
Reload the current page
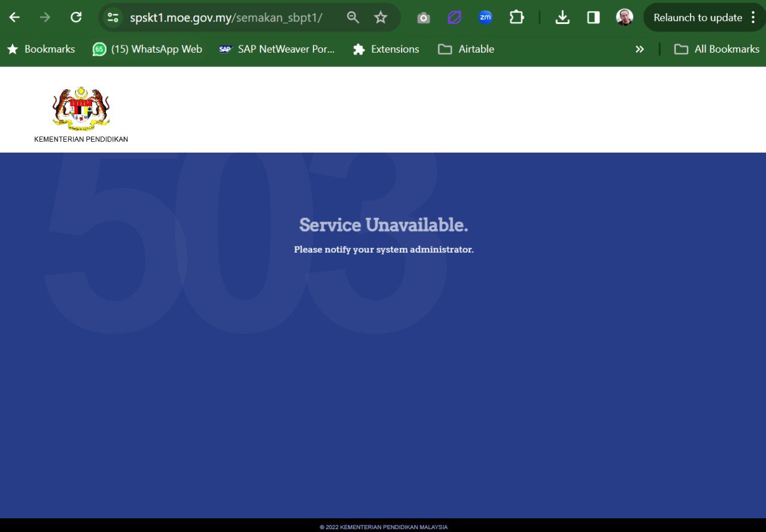[76, 17]
